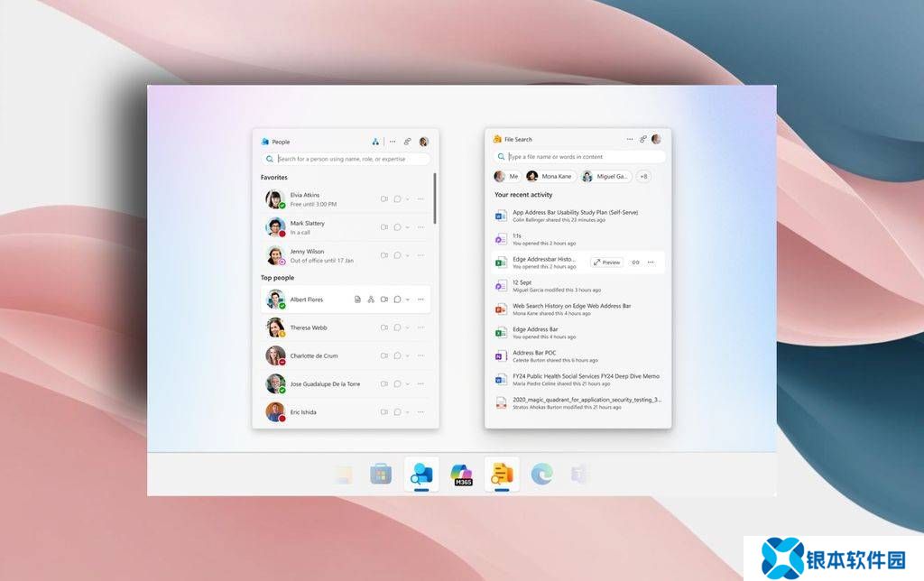
Task: Open the three-dot menu in People header
Action: point(393,142)
